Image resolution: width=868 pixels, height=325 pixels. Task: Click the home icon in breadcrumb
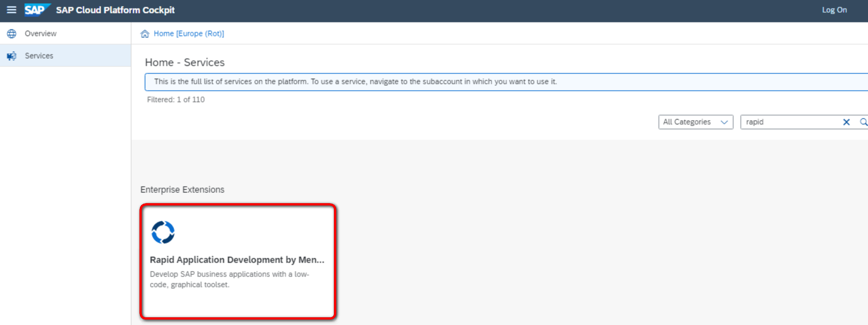tap(145, 33)
